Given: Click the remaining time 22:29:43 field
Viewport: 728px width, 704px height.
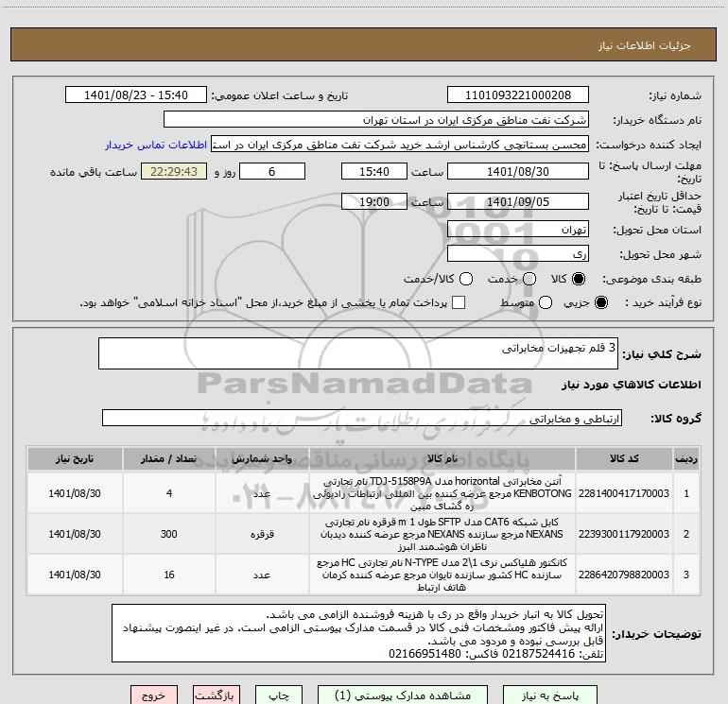Looking at the screenshot, I should (174, 172).
